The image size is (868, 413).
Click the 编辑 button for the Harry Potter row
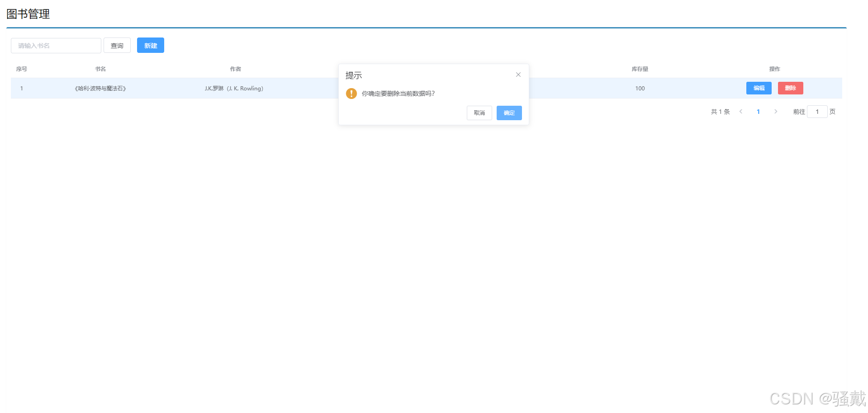coord(759,88)
